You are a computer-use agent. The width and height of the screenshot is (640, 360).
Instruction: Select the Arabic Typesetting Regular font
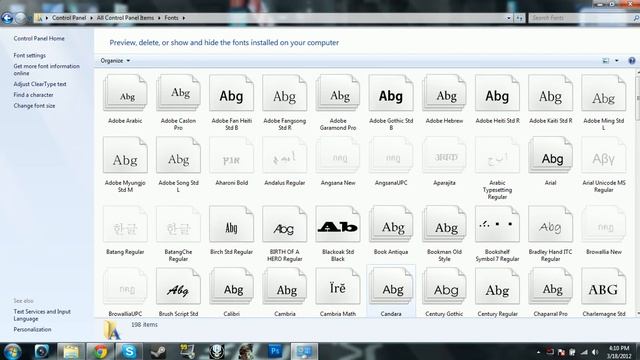tap(497, 155)
